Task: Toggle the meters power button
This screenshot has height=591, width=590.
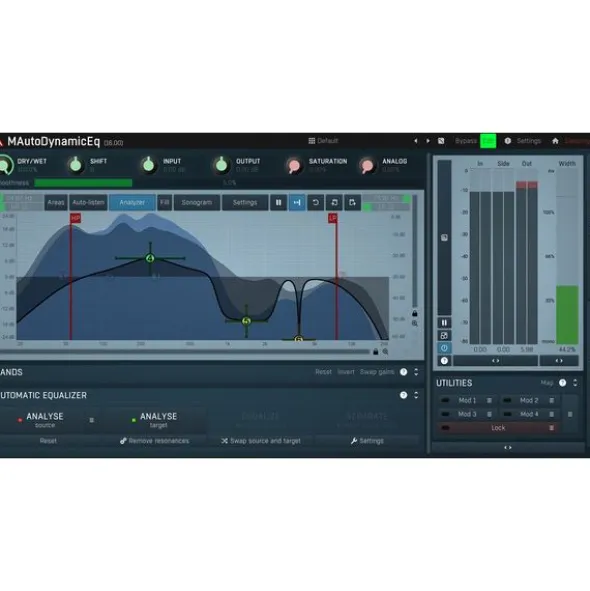Action: [444, 348]
